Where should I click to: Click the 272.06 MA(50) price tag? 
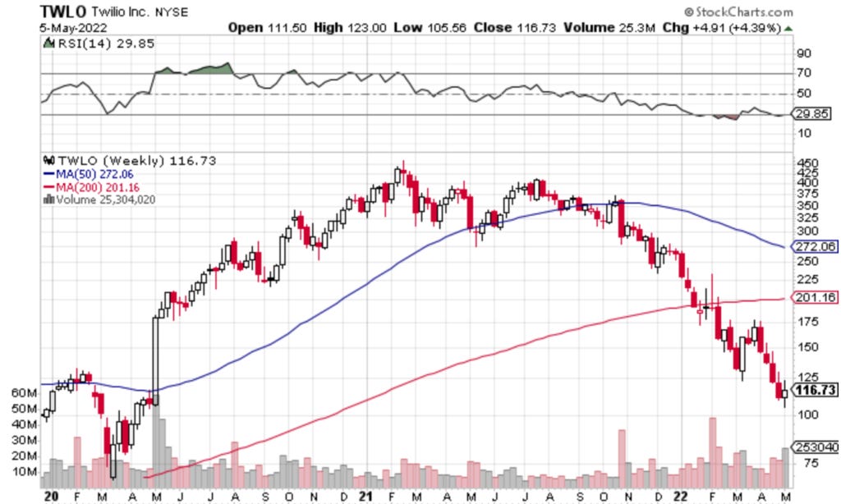pyautogui.click(x=815, y=246)
